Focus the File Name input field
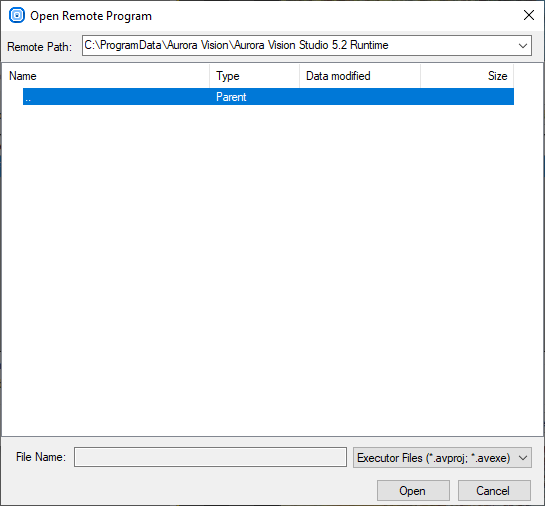Viewport: 545px width, 506px height. click(210, 457)
